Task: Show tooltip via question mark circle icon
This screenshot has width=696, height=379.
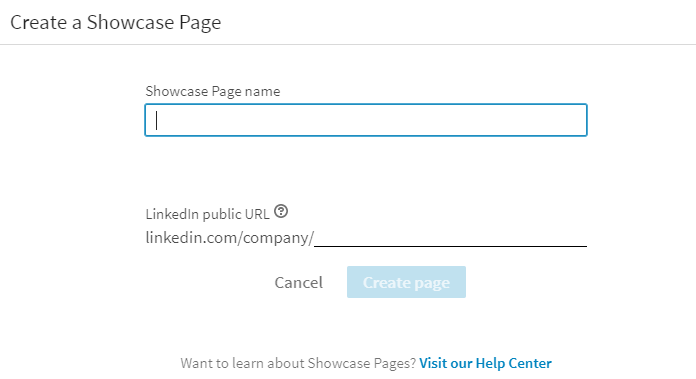Action: pos(281,211)
